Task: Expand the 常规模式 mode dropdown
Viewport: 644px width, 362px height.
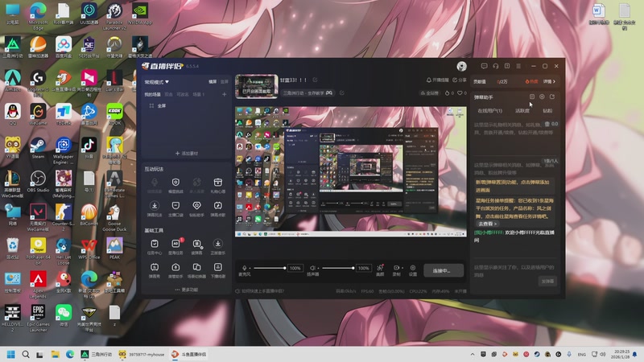Action: click(x=156, y=82)
